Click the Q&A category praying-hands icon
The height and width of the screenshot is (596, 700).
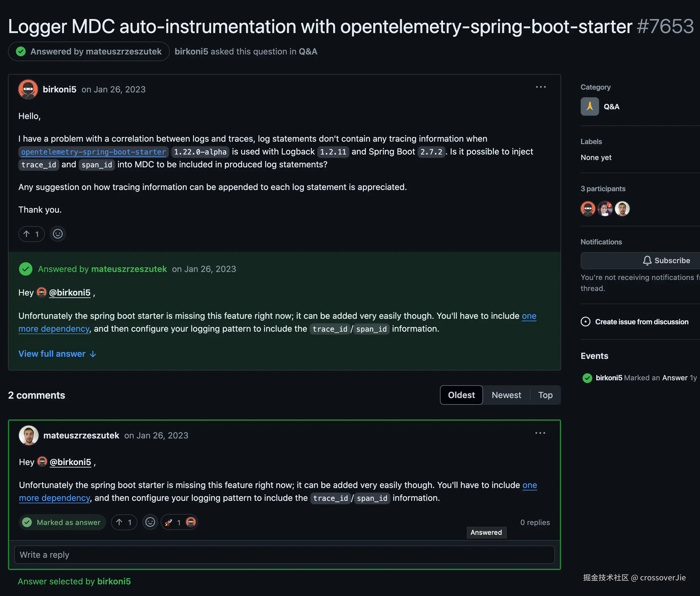[x=590, y=107]
